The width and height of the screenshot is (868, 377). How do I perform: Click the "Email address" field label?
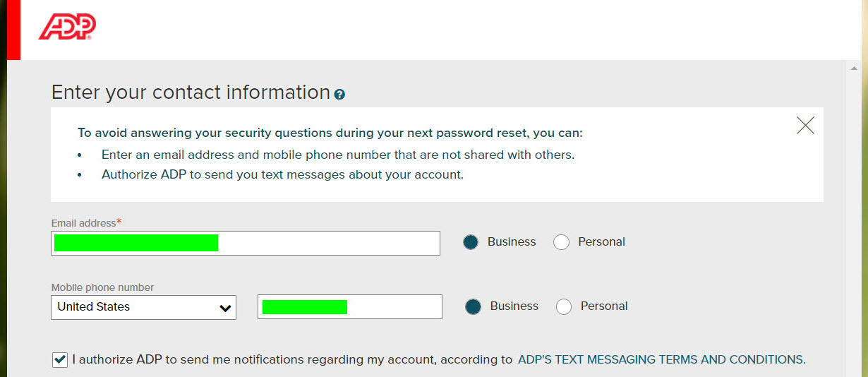(83, 223)
